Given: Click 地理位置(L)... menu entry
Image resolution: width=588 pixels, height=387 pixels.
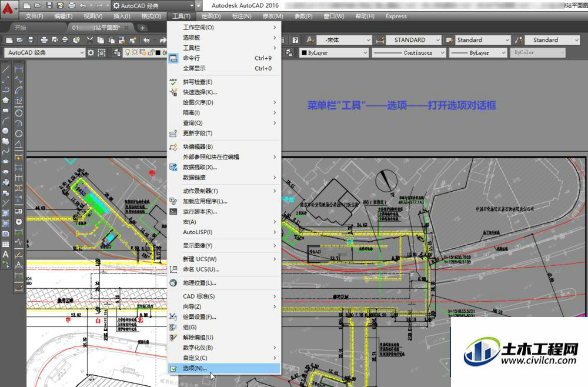Looking at the screenshot, I should point(224,283).
